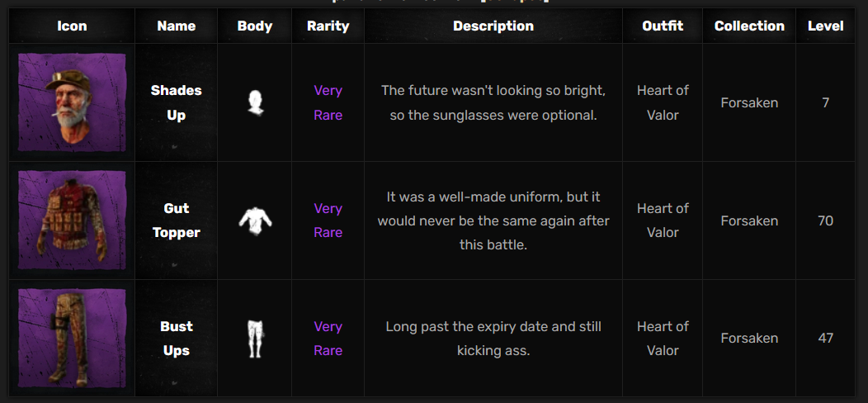Click the Outfit column header
868x403 pixels.
tap(663, 26)
